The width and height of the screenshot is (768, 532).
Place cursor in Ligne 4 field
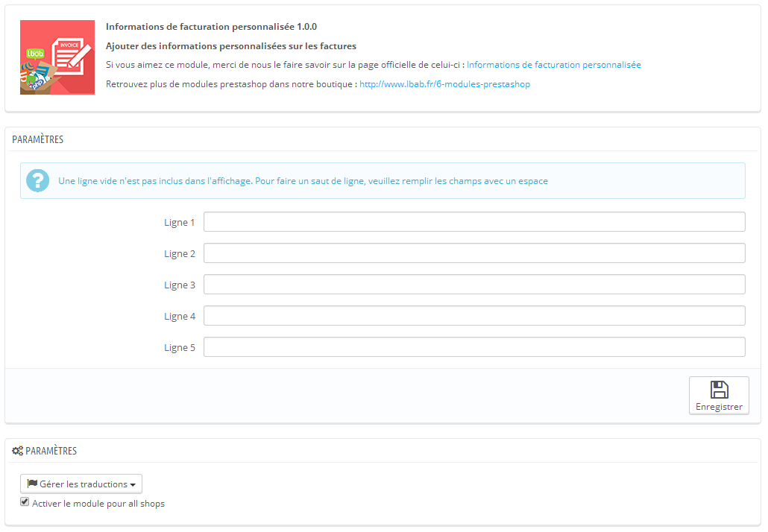click(474, 316)
